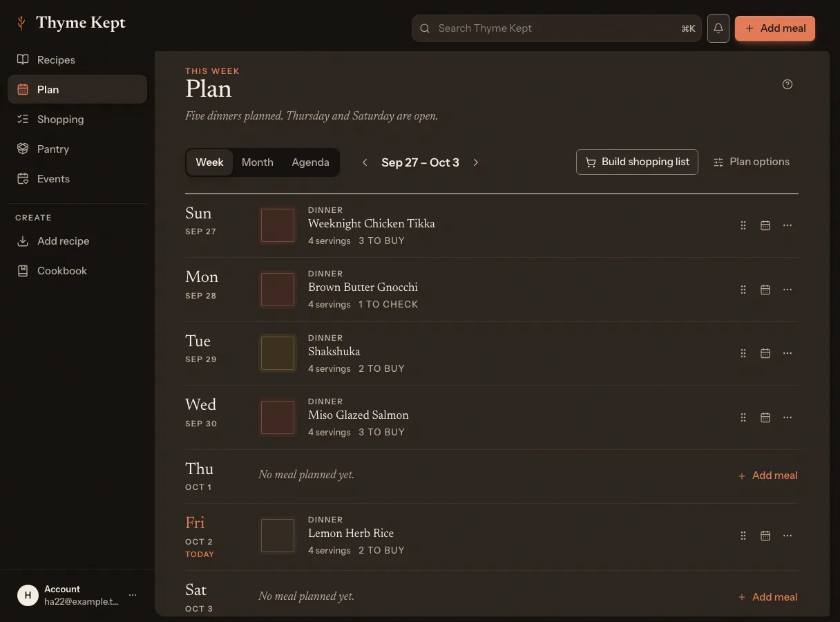Viewport: 840px width, 622px height.
Task: Open the account menu ellipsis
Action: 133,595
